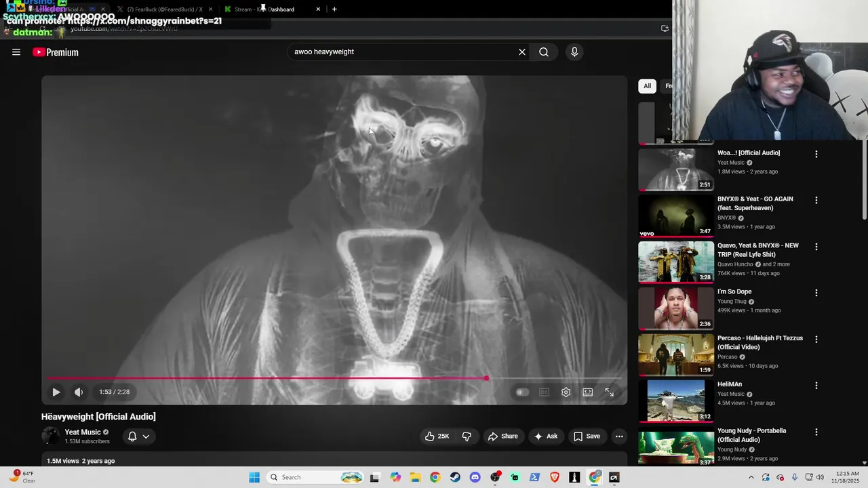Screen dimensions: 868x488
Task: Open HeliMAn video thumbnail
Action: [x=675, y=401]
